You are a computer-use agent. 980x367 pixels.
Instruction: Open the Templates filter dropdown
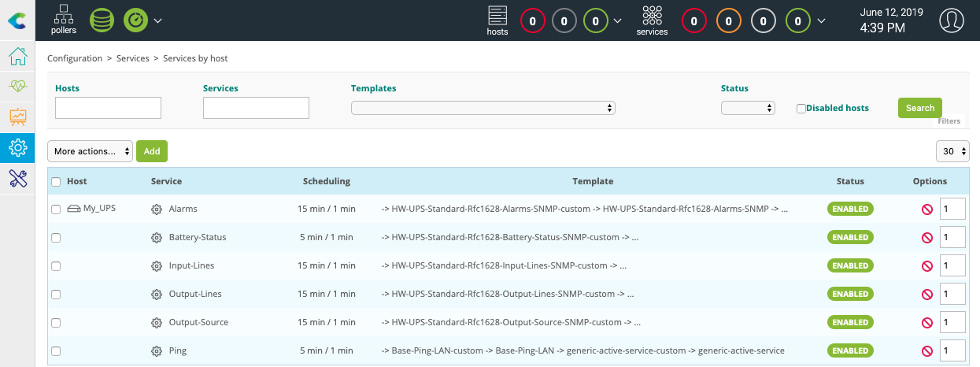point(483,108)
